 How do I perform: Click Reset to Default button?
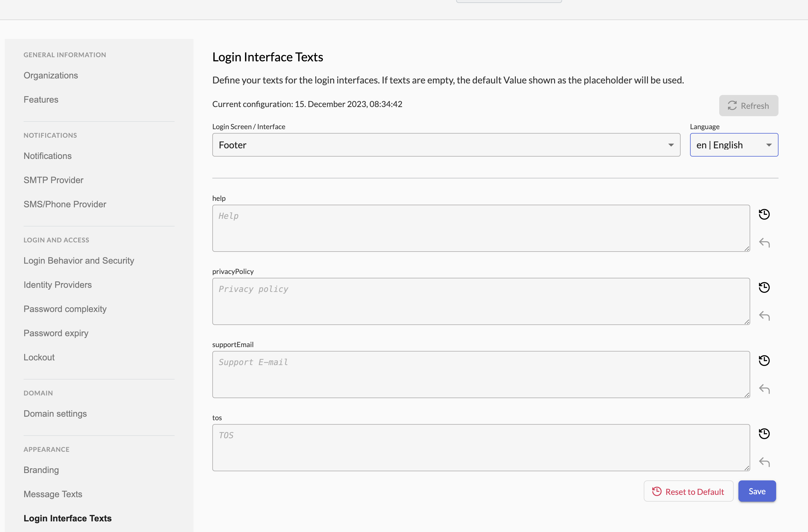point(688,491)
